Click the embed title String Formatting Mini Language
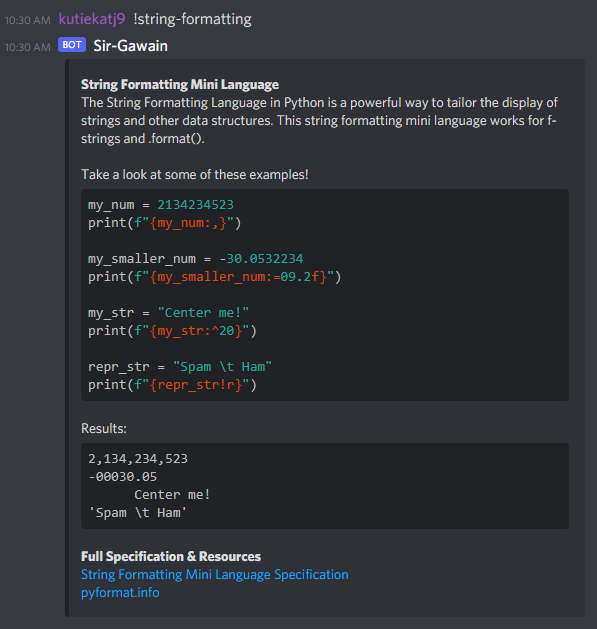597x629 pixels. click(x=180, y=84)
